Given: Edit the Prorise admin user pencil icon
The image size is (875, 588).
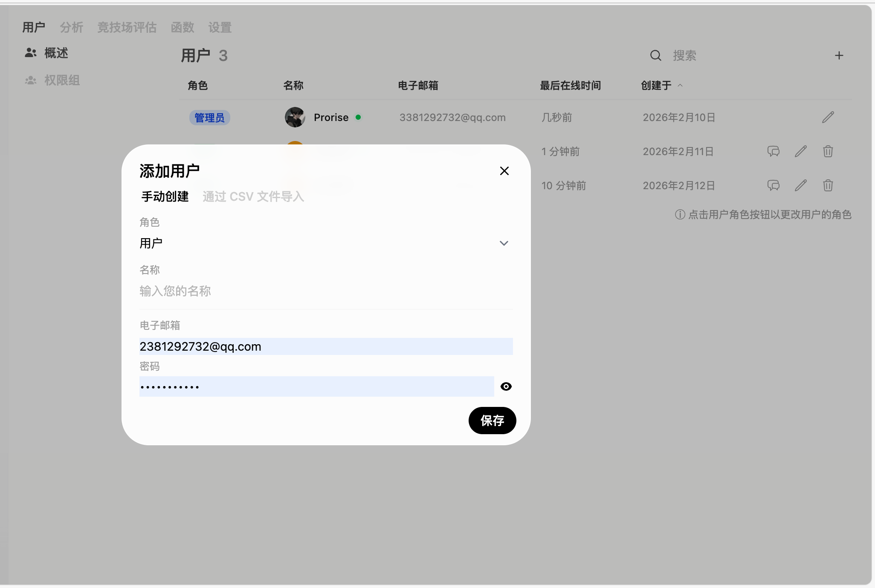Looking at the screenshot, I should click(x=828, y=117).
